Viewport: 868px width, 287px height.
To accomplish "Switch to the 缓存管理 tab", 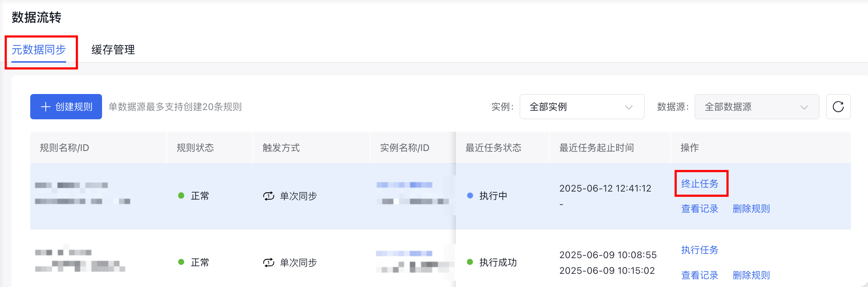I will tap(113, 49).
